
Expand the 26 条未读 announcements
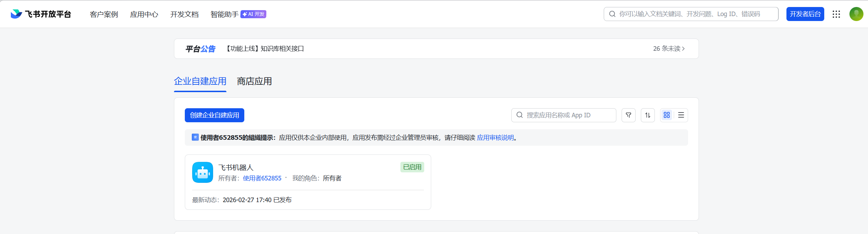pos(669,49)
